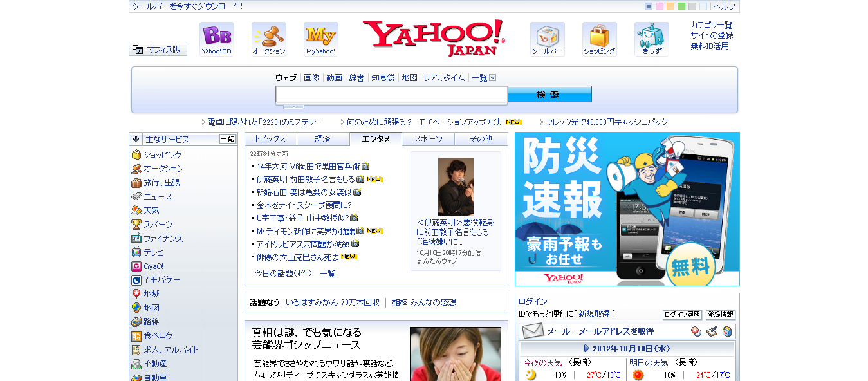Click the red ball icon in the mail row
This screenshot has height=381, width=868.
click(x=696, y=331)
